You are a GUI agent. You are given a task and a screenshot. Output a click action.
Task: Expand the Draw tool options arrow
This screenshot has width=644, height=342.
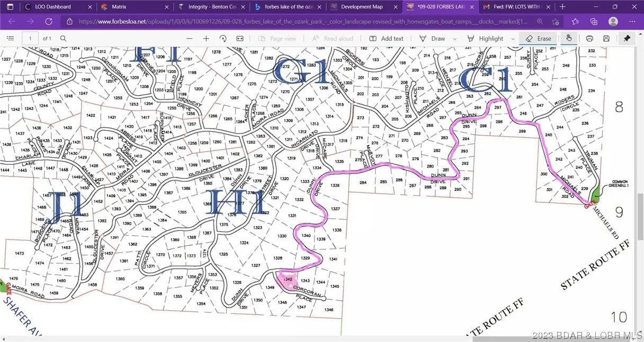click(454, 39)
